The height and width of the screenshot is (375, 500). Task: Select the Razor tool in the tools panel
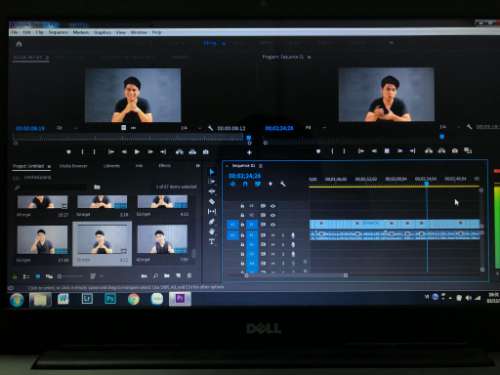coord(212,201)
